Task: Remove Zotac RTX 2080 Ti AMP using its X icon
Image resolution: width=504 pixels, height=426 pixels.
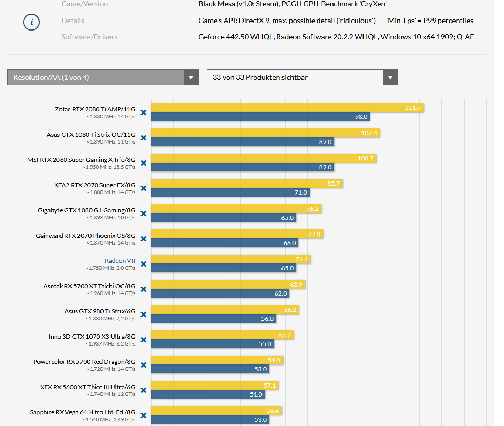Action: (143, 112)
